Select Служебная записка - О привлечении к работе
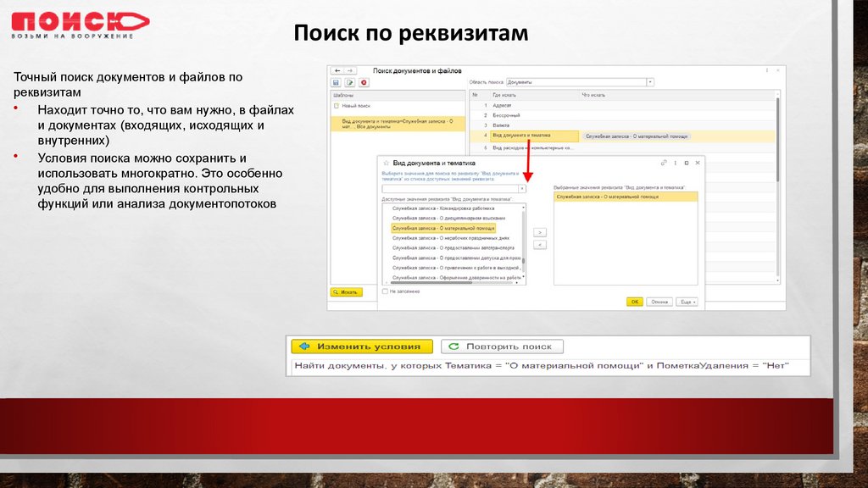Image resolution: width=868 pixels, height=488 pixels. click(x=456, y=268)
